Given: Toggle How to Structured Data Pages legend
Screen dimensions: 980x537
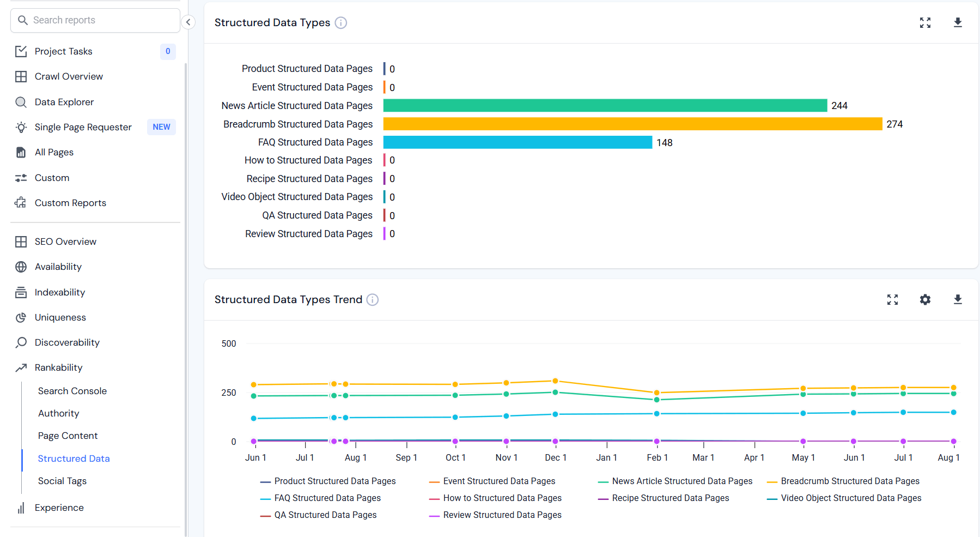Looking at the screenshot, I should (495, 498).
